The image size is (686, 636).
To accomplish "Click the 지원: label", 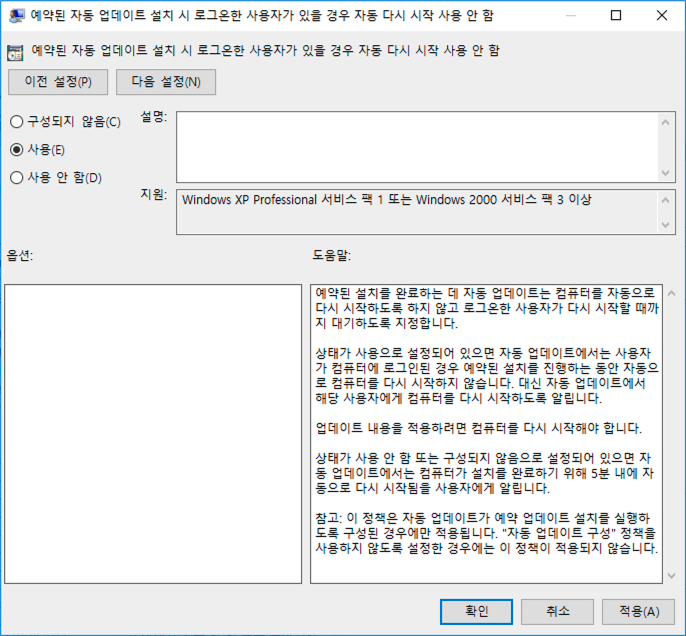I will coord(154,194).
